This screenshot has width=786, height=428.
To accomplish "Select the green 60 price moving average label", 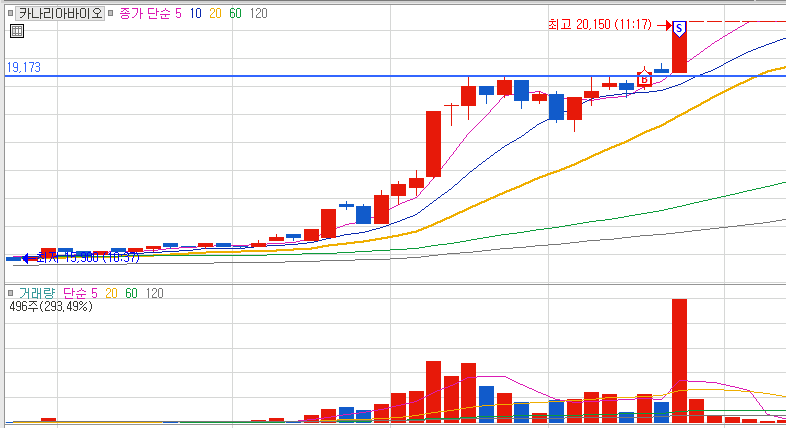I will (x=236, y=13).
